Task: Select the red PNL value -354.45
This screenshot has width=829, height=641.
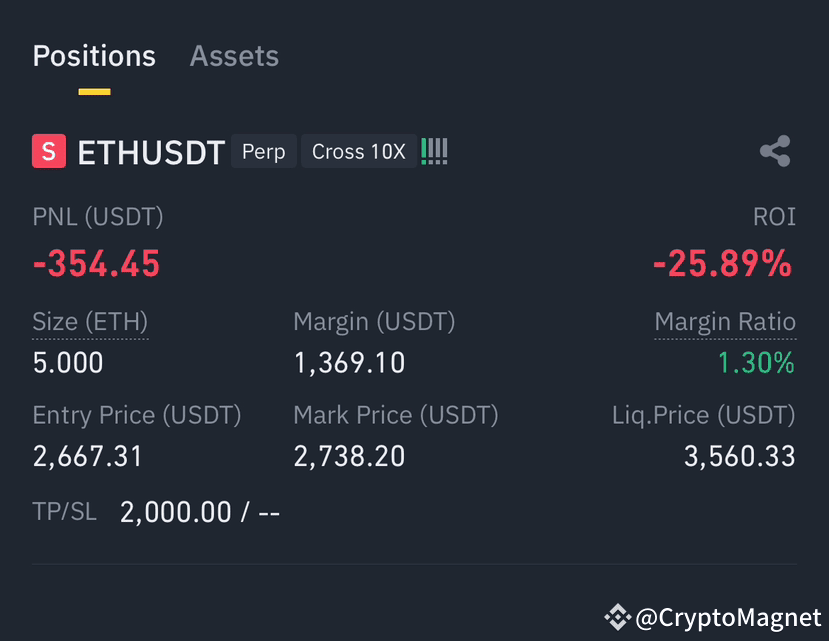Action: click(x=95, y=263)
